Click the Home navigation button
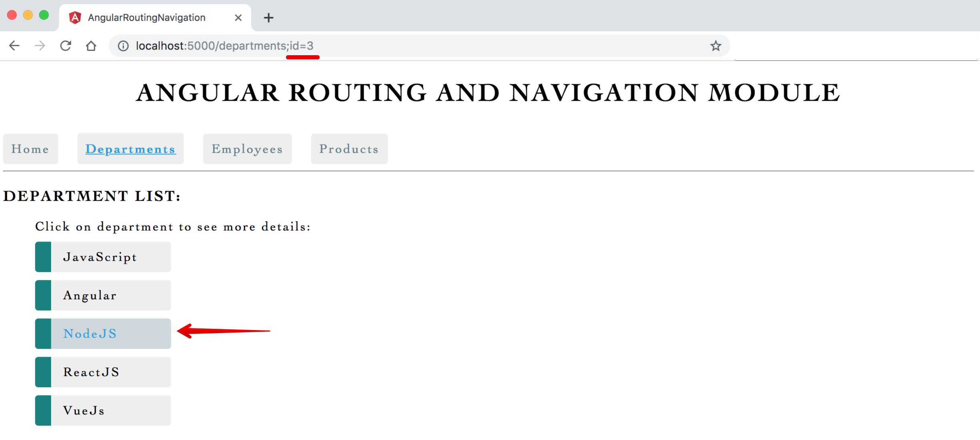The width and height of the screenshot is (980, 440). [x=29, y=149]
